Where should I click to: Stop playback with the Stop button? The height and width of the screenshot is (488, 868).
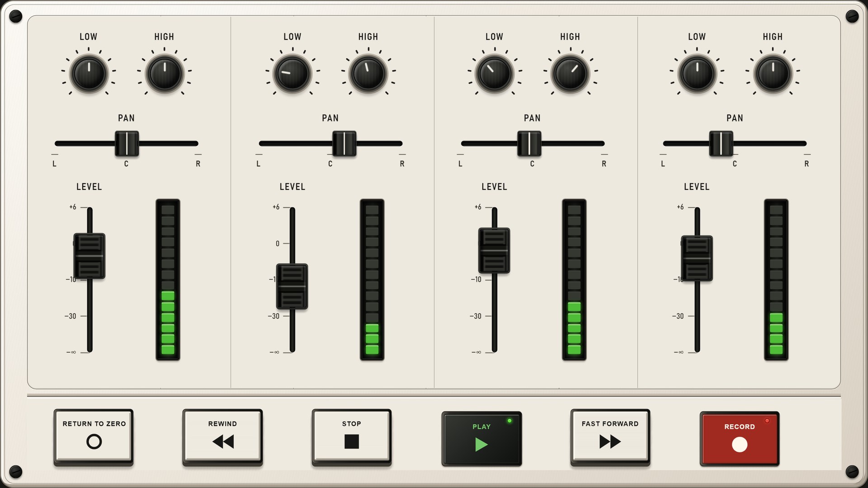tap(352, 436)
